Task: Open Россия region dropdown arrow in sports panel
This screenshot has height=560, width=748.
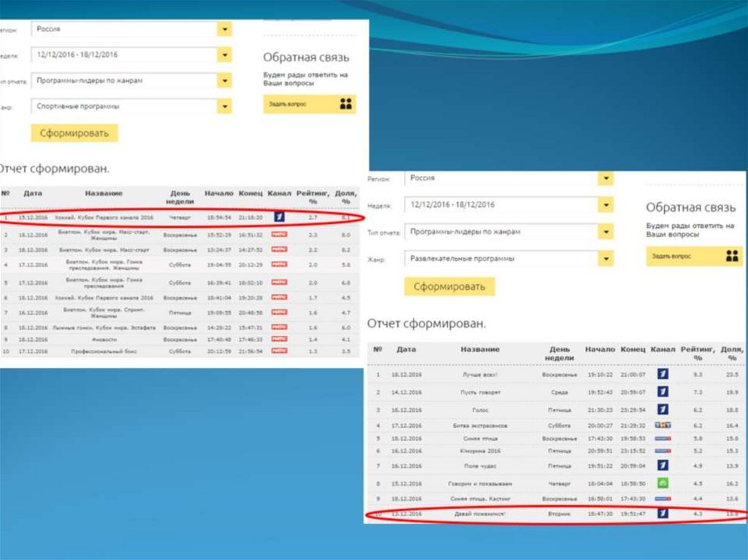Action: point(224,29)
